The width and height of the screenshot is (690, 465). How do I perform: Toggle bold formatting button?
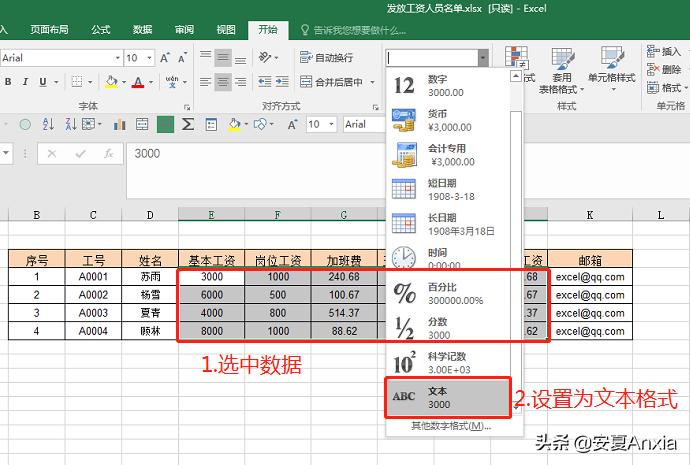tap(8, 82)
